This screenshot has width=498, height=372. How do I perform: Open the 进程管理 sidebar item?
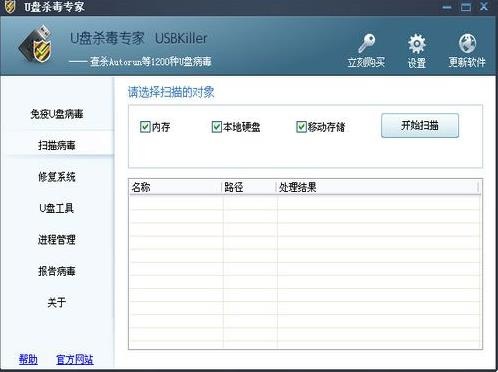[57, 239]
